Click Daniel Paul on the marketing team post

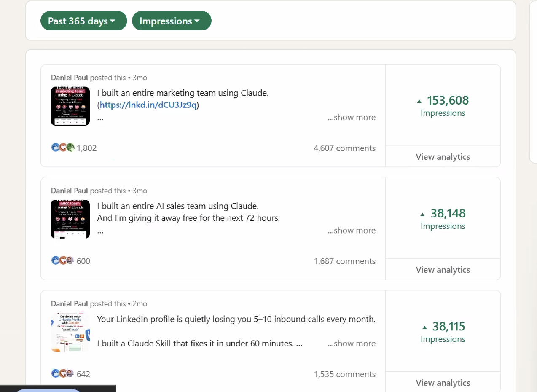(x=70, y=78)
